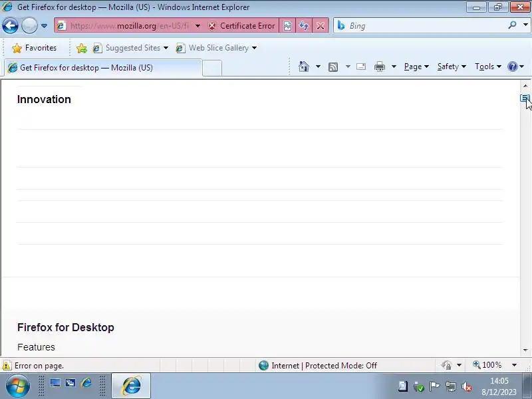
Task: Open the Favorites center
Action: click(34, 48)
